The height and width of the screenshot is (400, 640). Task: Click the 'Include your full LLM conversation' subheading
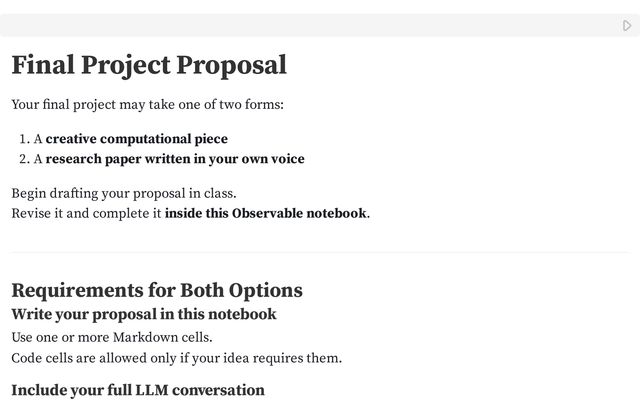(x=137, y=390)
